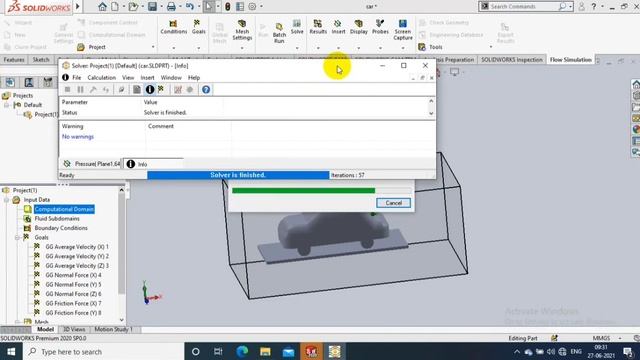Open the Window menu in Solver window
The height and width of the screenshot is (360, 640).
click(171, 78)
